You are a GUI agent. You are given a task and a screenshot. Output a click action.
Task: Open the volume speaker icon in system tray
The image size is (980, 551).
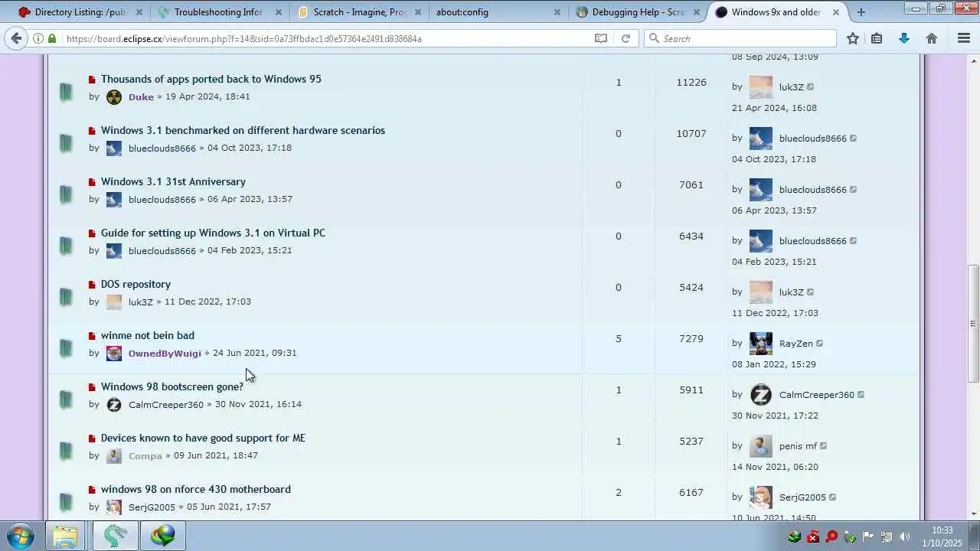[904, 536]
